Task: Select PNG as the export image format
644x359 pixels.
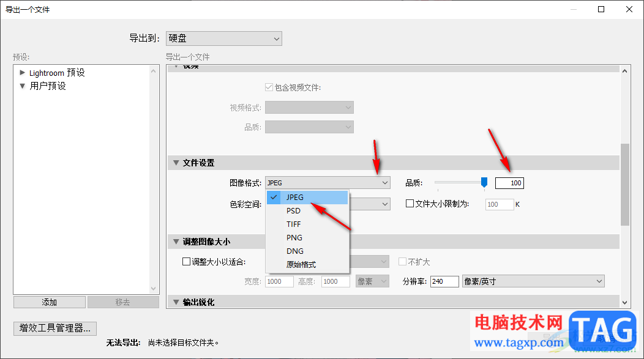Action: click(x=294, y=237)
